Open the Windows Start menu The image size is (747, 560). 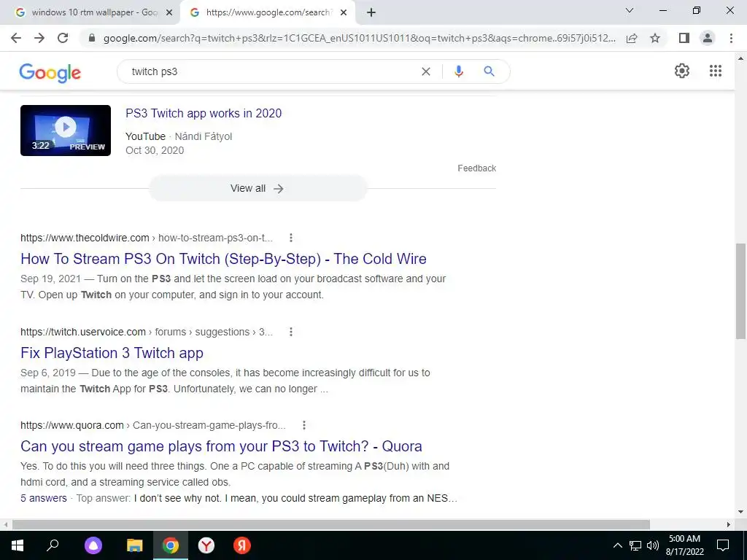tap(18, 545)
